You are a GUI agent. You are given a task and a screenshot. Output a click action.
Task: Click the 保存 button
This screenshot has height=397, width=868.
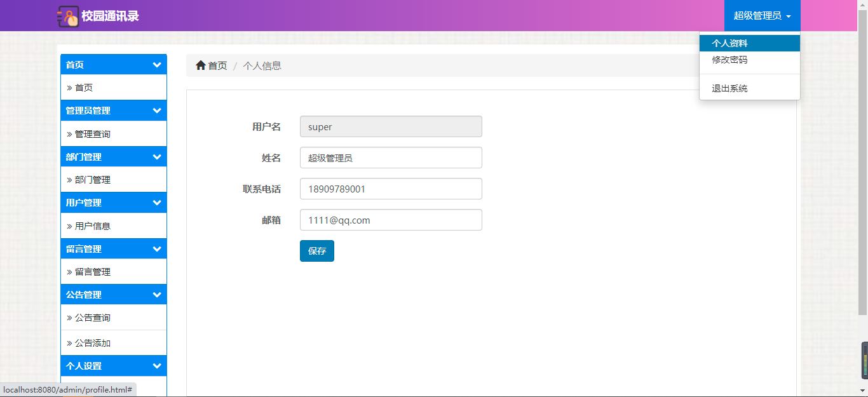[317, 251]
